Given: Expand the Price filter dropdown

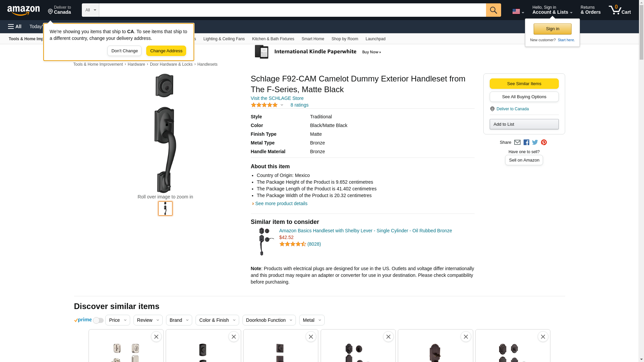Looking at the screenshot, I should [x=117, y=320].
